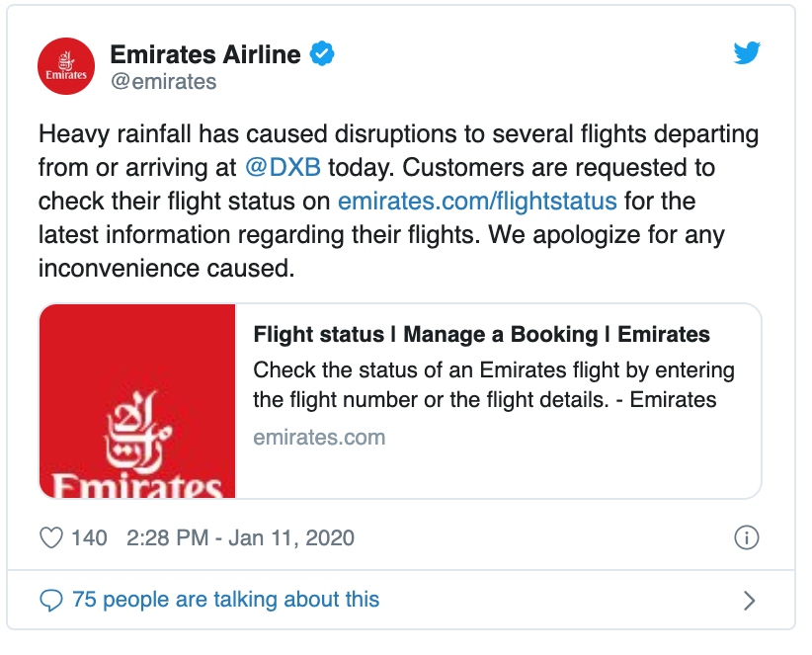Click the Twitter bird logo
The image size is (812, 655).
point(747,54)
